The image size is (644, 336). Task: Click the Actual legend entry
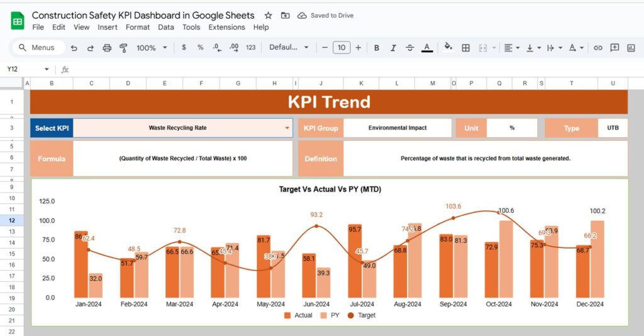click(298, 315)
